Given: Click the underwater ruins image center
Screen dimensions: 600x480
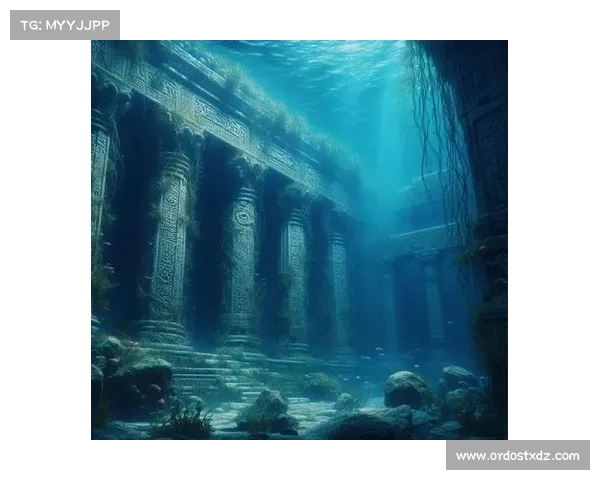Looking at the screenshot, I should tap(300, 240).
